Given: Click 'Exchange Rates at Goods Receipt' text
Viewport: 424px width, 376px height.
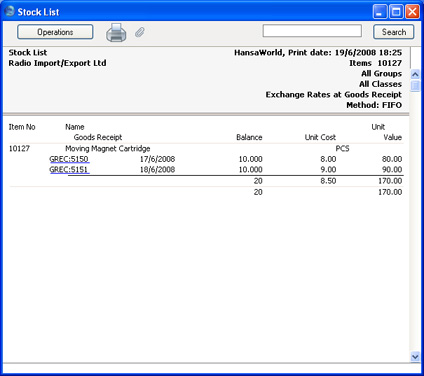Looking at the screenshot, I should tap(334, 95).
